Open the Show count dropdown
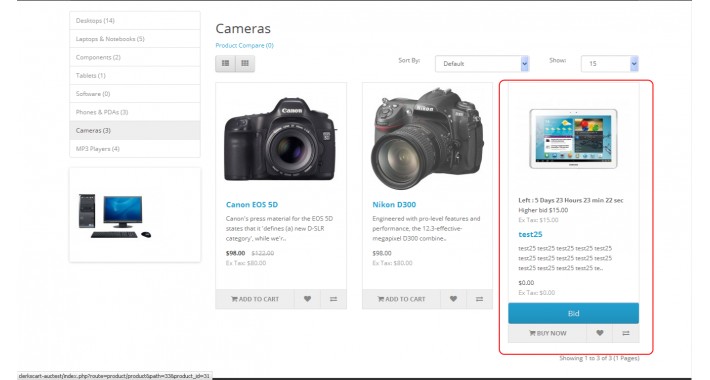The image size is (710, 380). coord(609,63)
